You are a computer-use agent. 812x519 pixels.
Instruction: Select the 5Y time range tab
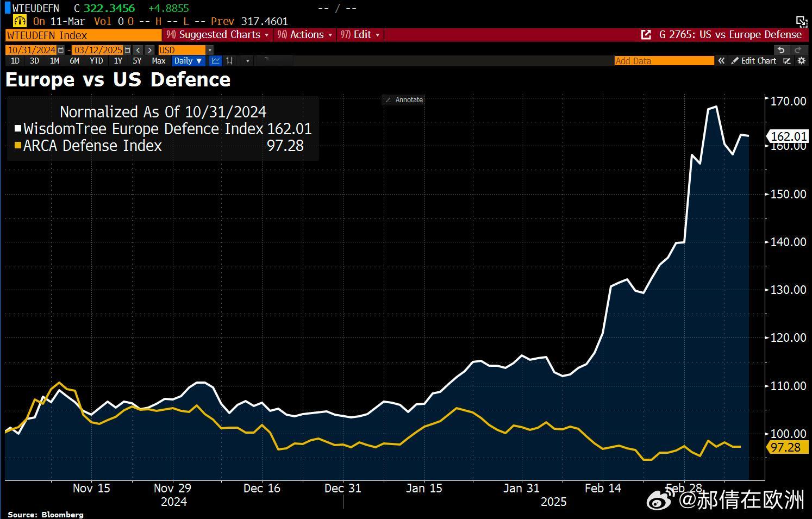(137, 61)
